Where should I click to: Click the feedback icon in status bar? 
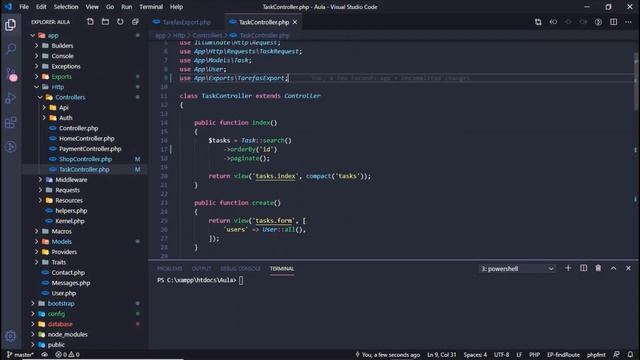pos(616,355)
